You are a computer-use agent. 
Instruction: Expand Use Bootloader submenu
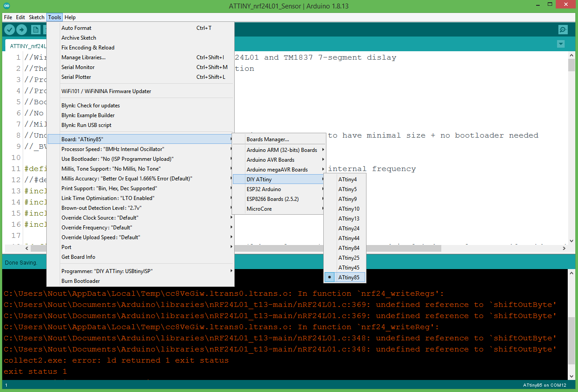(140, 159)
